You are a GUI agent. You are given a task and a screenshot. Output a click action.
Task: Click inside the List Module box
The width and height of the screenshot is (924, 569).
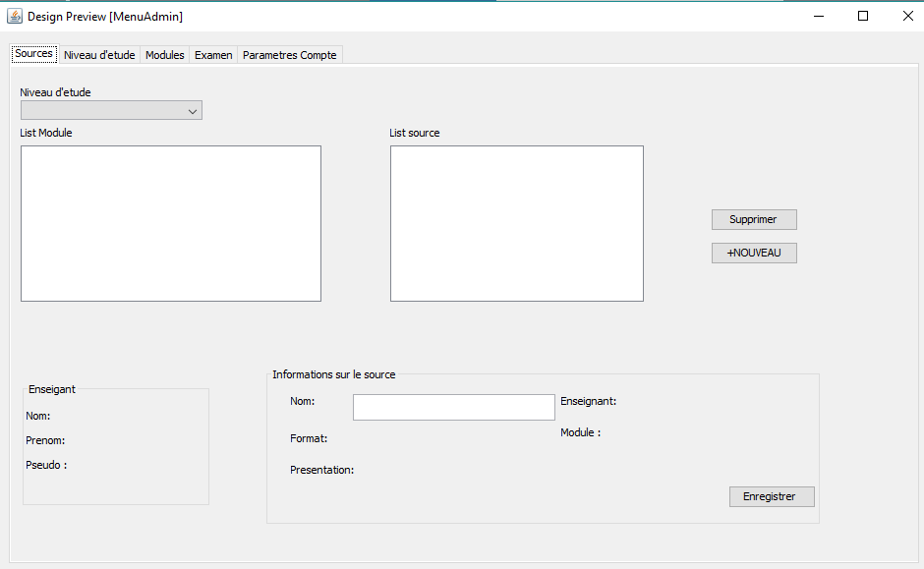pos(171,223)
